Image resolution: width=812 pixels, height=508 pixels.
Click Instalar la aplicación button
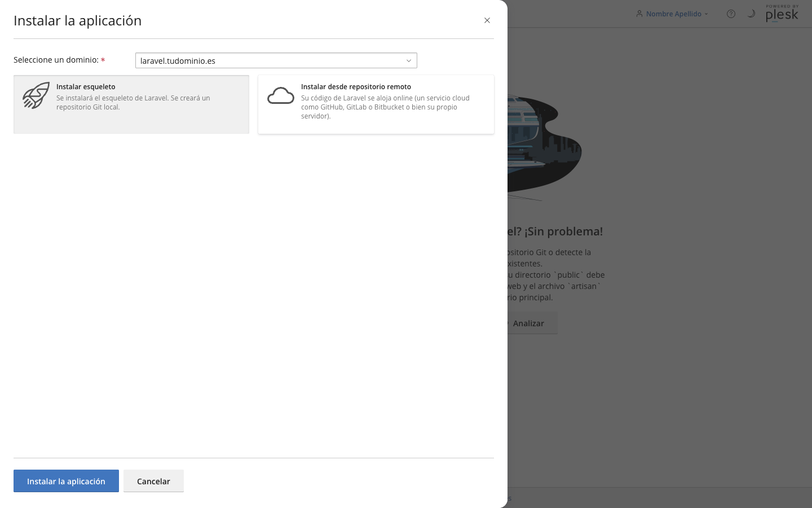pos(66,481)
